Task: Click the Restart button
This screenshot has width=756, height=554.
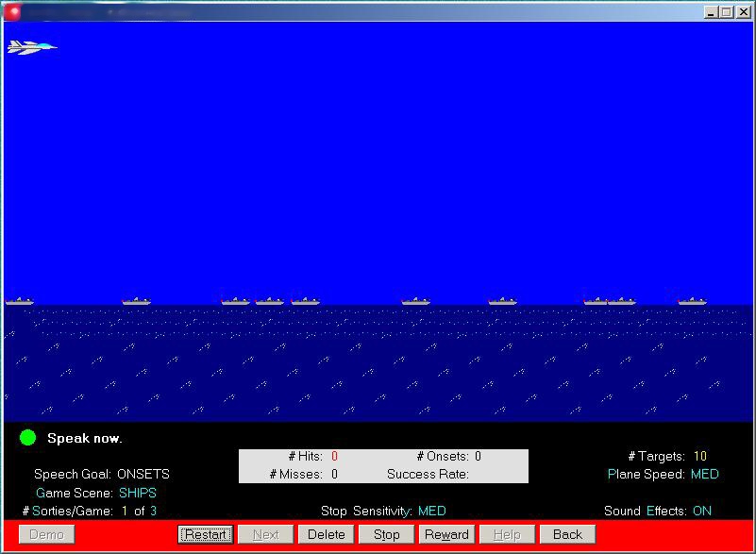Action: pyautogui.click(x=206, y=534)
